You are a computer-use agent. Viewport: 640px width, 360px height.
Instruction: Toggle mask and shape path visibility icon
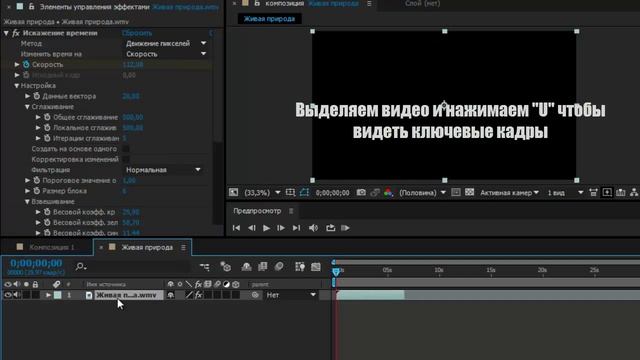coord(304,192)
